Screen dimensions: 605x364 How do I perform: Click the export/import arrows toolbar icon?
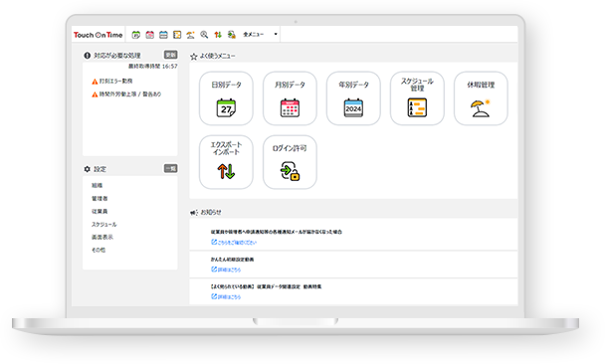pos(218,35)
